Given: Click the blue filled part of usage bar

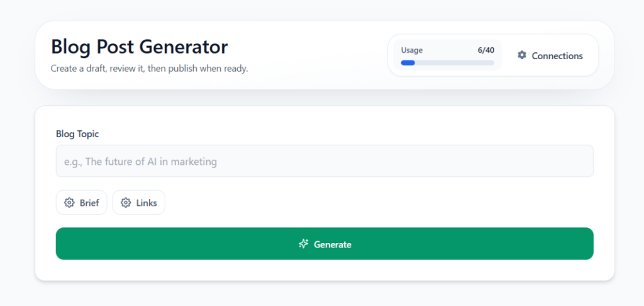Looking at the screenshot, I should 408,63.
